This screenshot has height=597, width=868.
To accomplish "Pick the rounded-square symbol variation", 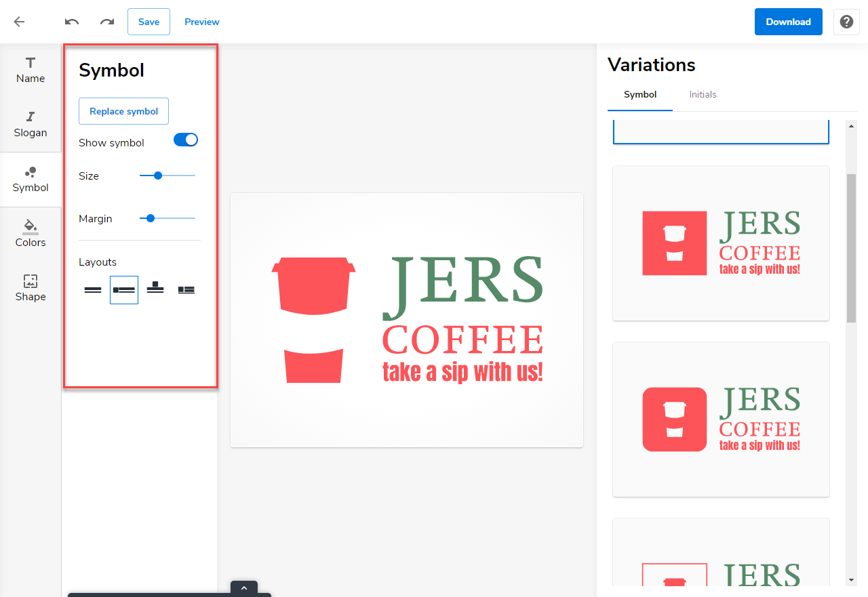I will pos(721,419).
